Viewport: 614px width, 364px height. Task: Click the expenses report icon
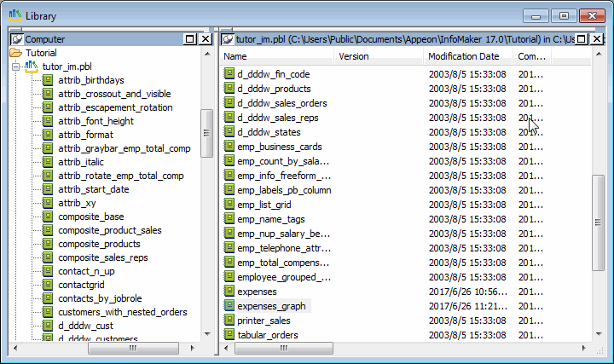tap(229, 291)
